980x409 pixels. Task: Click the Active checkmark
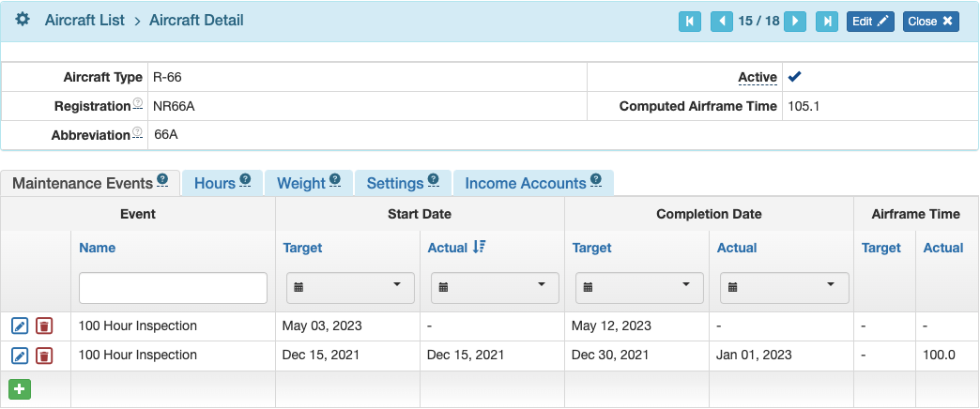coord(794,77)
